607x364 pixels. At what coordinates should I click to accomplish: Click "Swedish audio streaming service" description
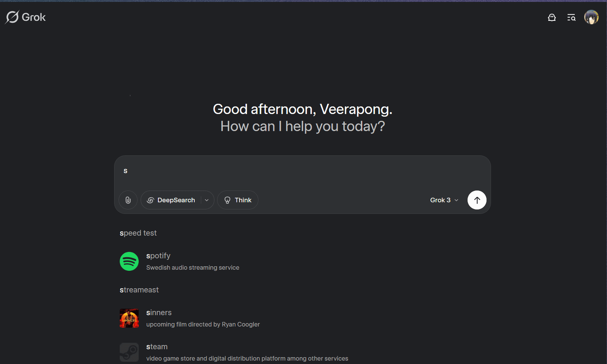[193, 267]
